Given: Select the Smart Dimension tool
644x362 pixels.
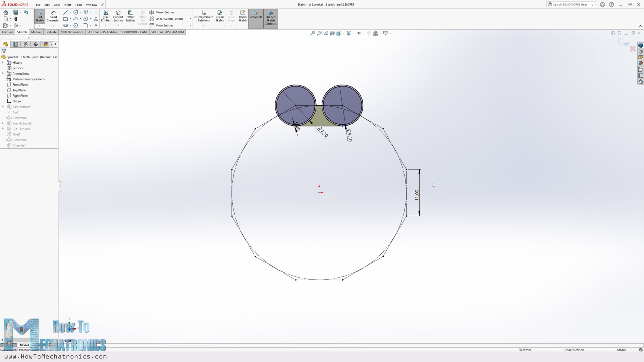Looking at the screenshot, I should click(53, 16).
